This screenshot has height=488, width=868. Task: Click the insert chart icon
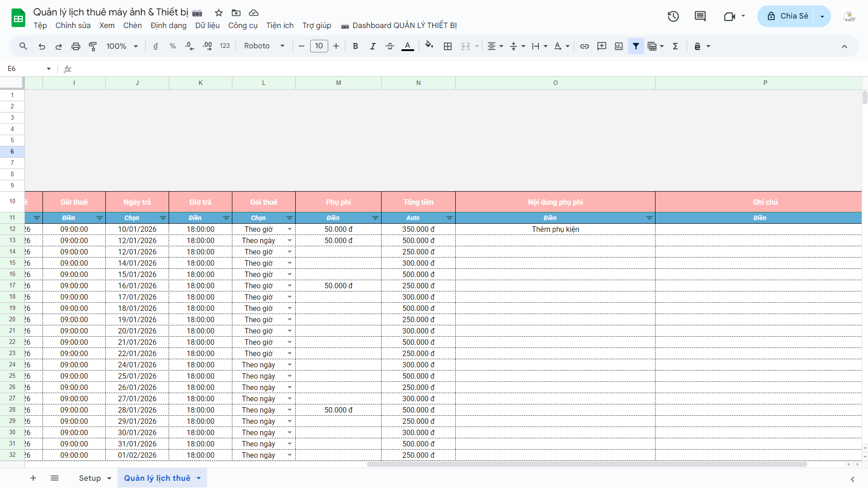coord(619,46)
